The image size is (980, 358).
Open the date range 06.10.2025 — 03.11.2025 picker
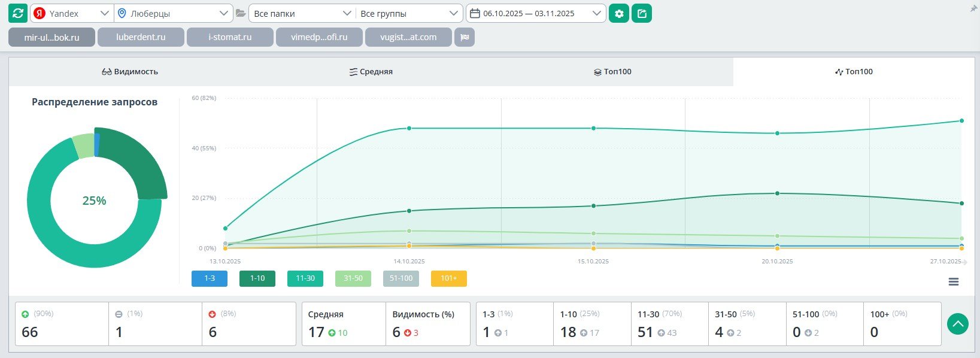click(x=536, y=13)
